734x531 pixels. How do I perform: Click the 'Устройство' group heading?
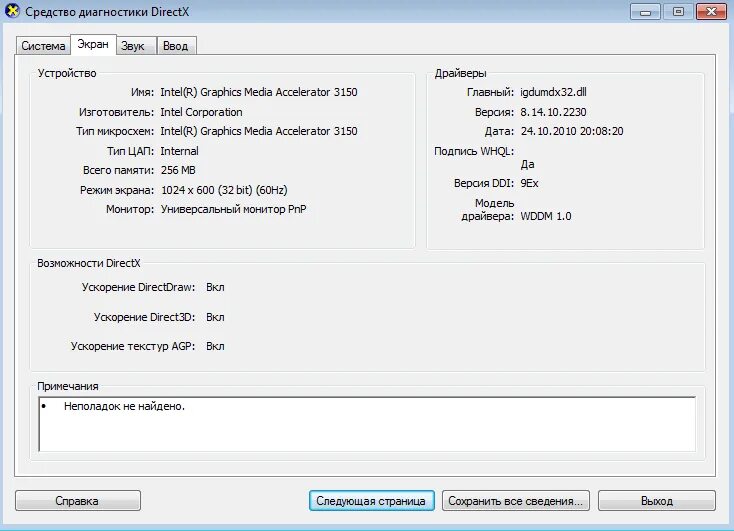pyautogui.click(x=67, y=74)
